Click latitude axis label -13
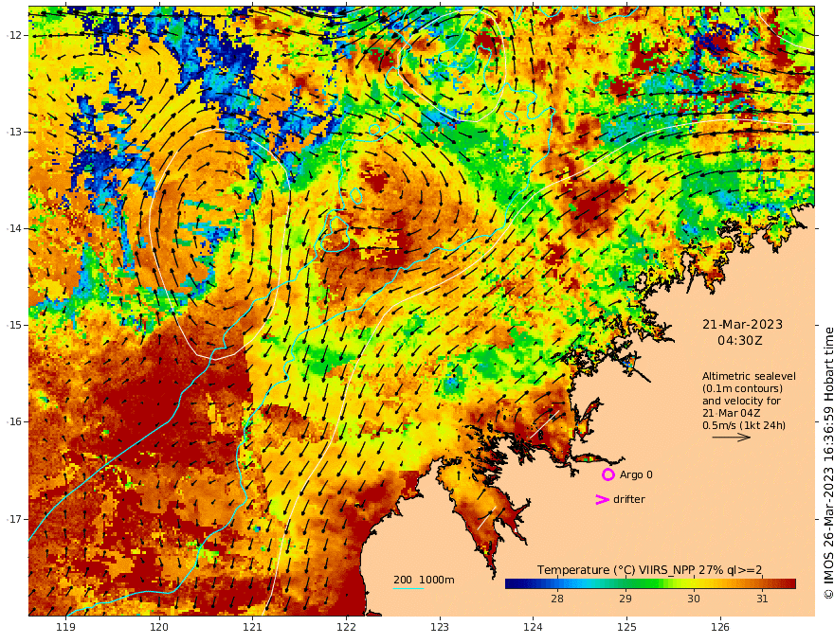The height and width of the screenshot is (644, 834). 14,132
